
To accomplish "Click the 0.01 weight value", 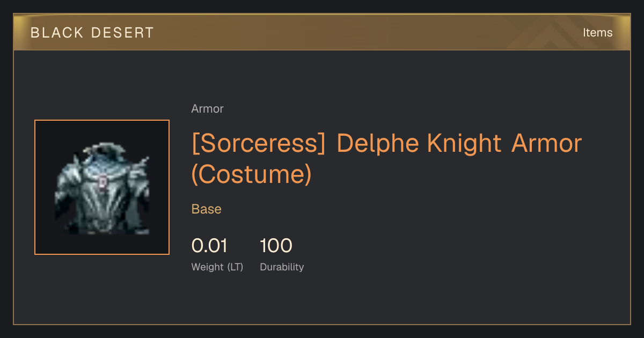I will pyautogui.click(x=209, y=246).
